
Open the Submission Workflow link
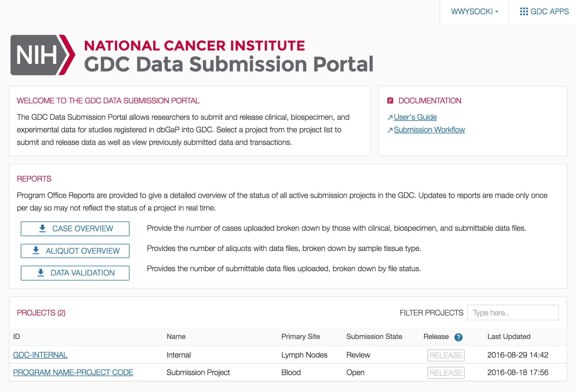point(429,130)
